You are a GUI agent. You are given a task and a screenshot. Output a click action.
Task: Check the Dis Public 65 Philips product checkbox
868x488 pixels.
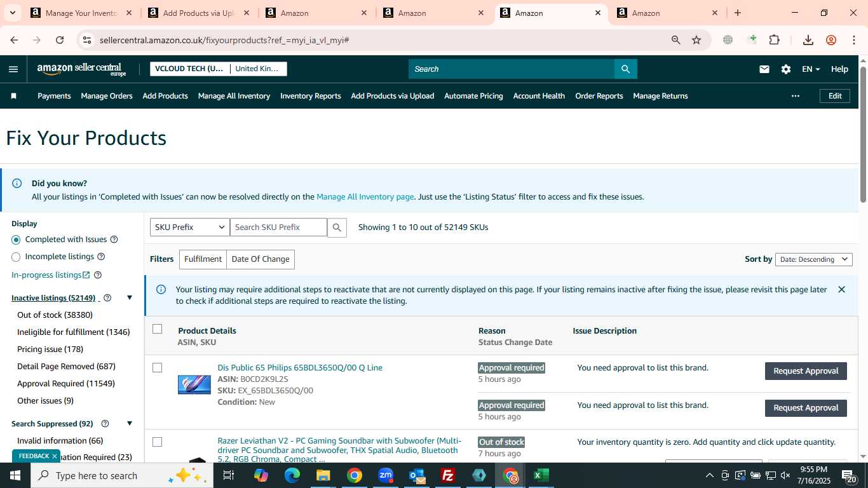click(158, 368)
